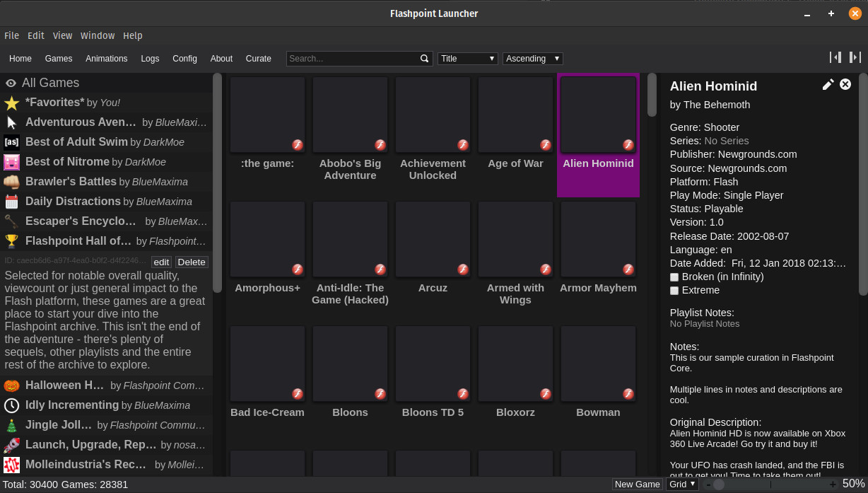Image resolution: width=868 pixels, height=493 pixels.
Task: Click the playlist edit button
Action: coord(162,262)
